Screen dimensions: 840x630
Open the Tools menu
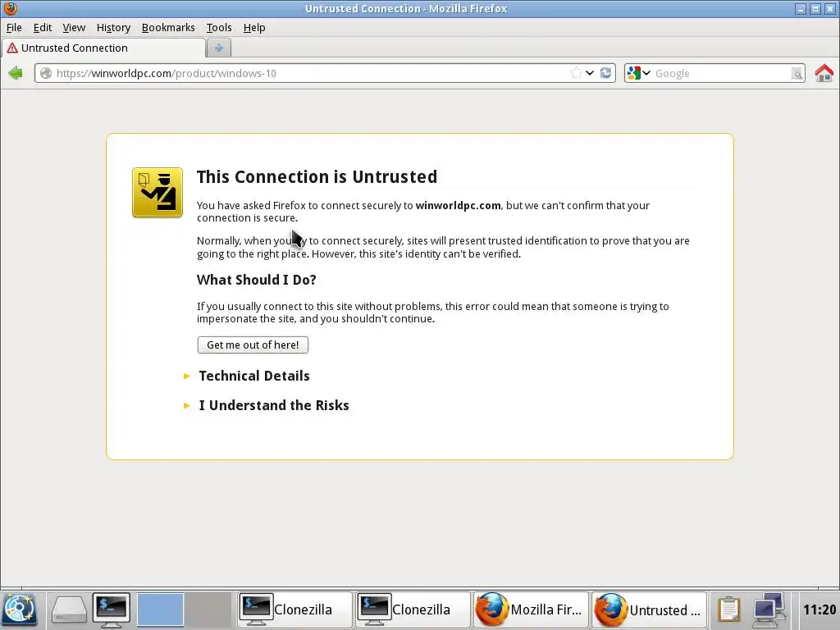(219, 27)
